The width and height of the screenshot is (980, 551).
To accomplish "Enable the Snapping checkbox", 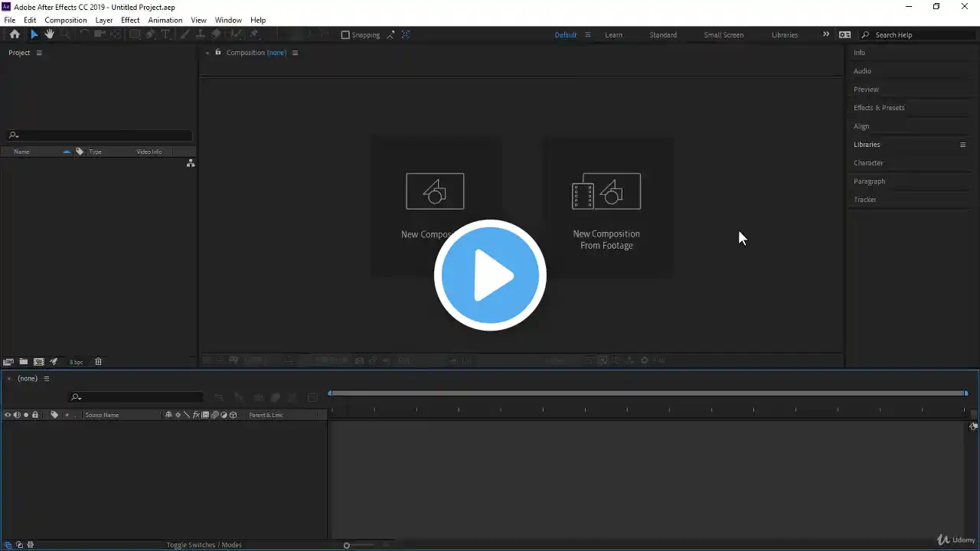I will pyautogui.click(x=345, y=34).
